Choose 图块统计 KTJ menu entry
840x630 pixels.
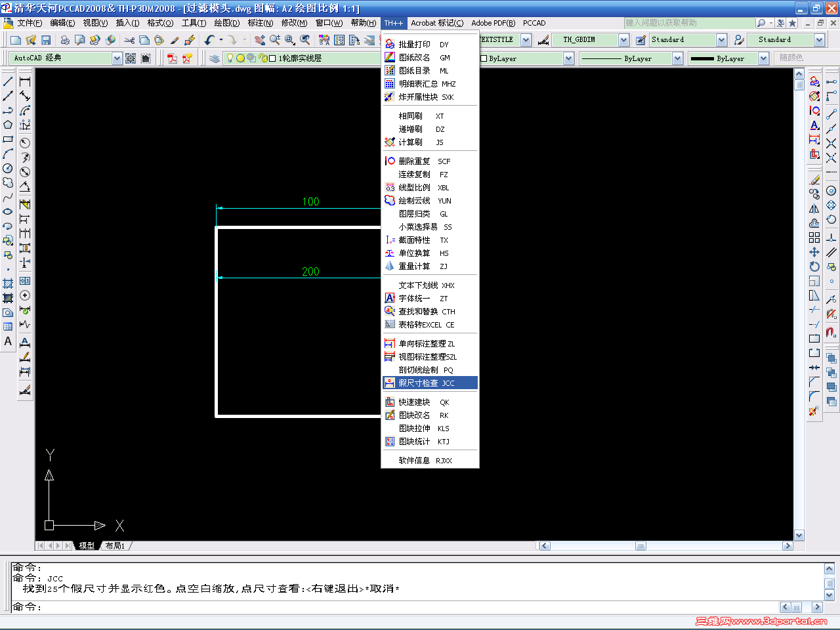[x=430, y=442]
